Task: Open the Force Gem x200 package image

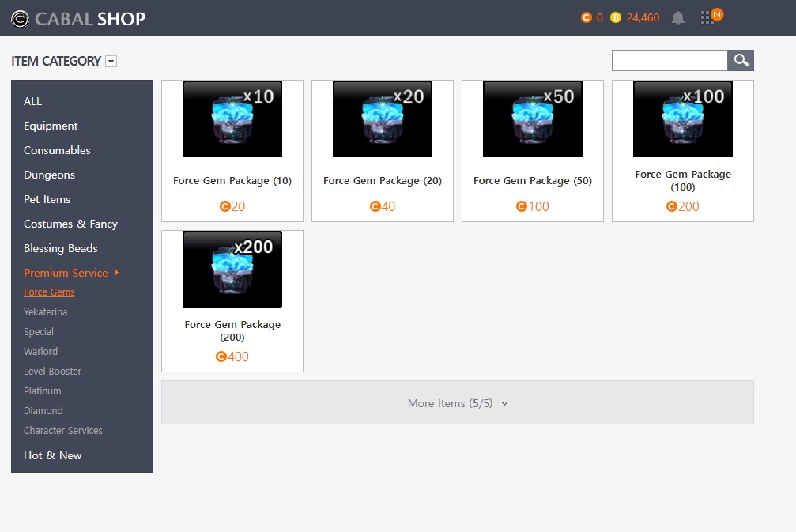Action: [232, 269]
